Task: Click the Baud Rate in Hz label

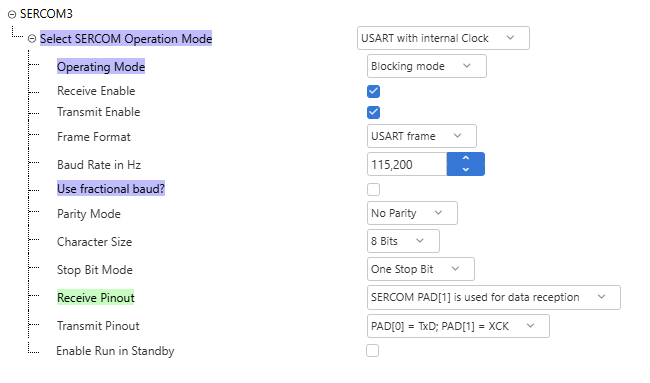Action: point(99,165)
